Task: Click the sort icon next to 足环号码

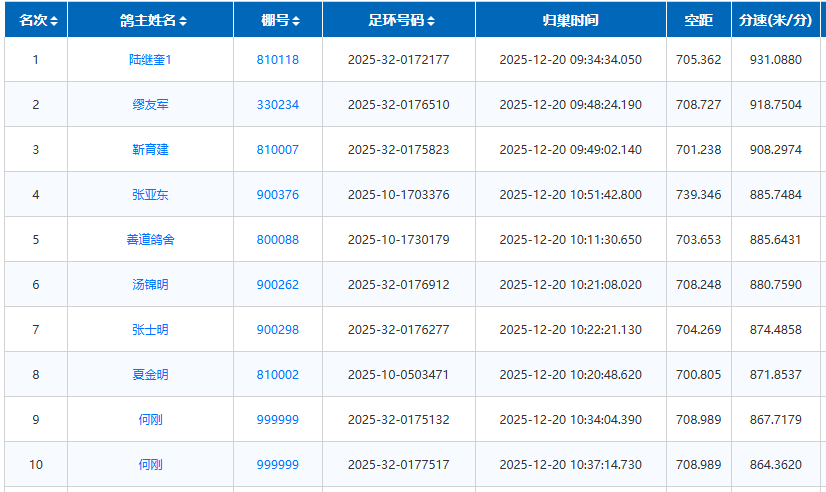Action: [431, 21]
